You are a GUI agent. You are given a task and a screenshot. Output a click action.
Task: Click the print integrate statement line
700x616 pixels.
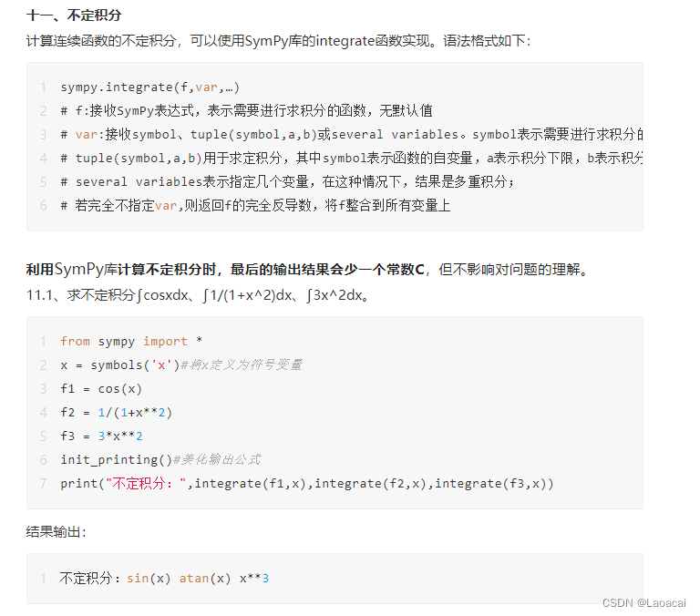click(307, 484)
